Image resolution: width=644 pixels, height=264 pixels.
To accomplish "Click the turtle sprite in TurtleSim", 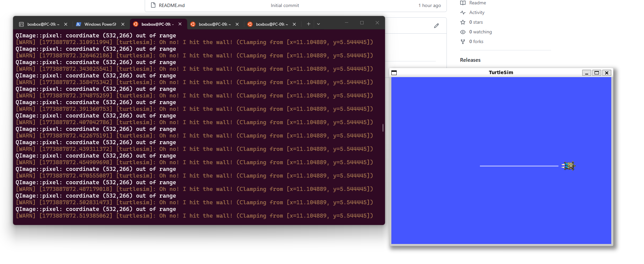I will coord(568,166).
